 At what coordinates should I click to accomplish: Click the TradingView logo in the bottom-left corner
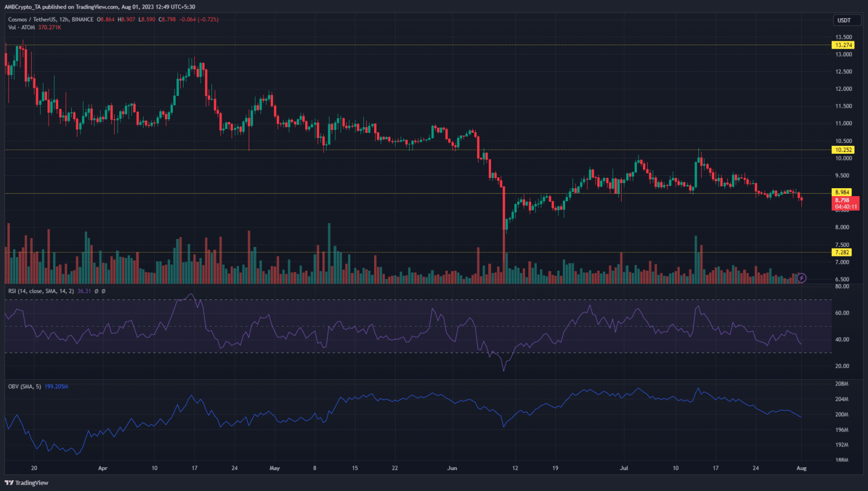tap(25, 483)
